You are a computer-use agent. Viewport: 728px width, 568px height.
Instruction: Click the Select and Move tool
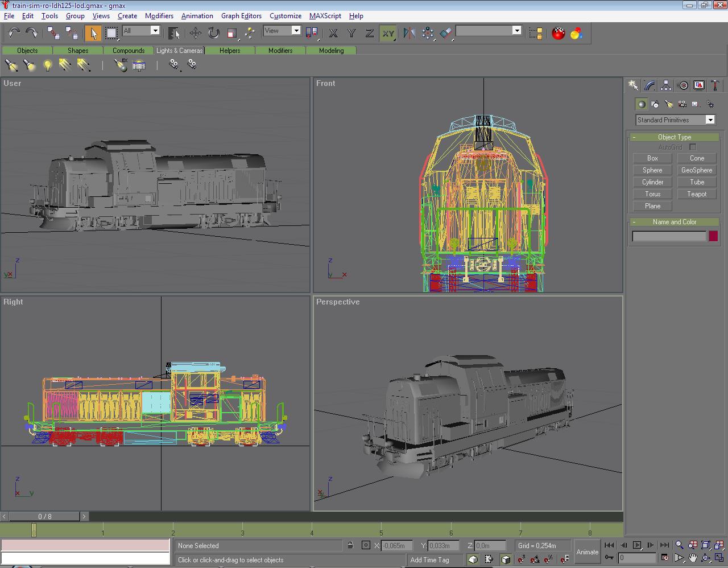(x=196, y=33)
